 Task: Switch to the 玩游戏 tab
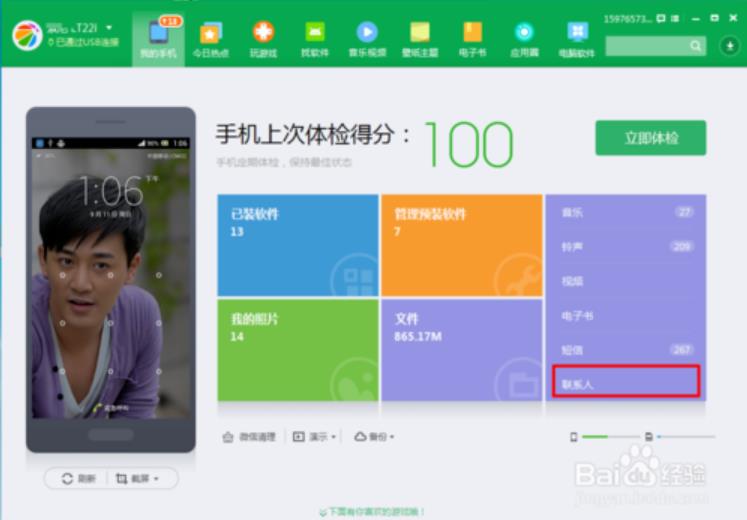point(263,39)
